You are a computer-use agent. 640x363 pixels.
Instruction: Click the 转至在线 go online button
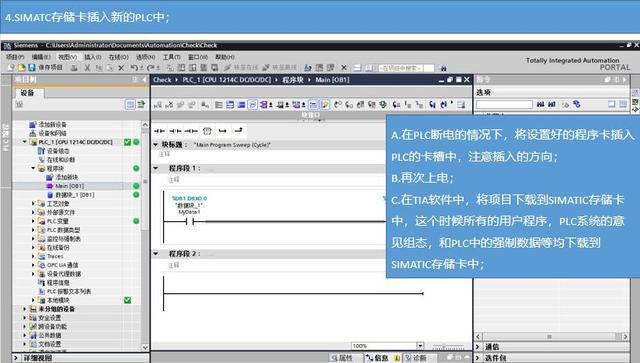tap(241, 67)
